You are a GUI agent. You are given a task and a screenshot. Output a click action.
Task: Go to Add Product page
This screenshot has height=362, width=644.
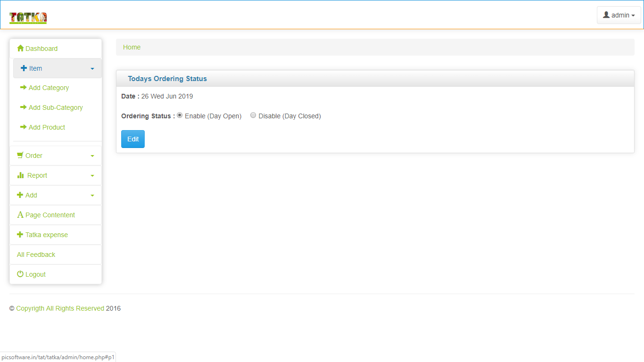coord(47,127)
